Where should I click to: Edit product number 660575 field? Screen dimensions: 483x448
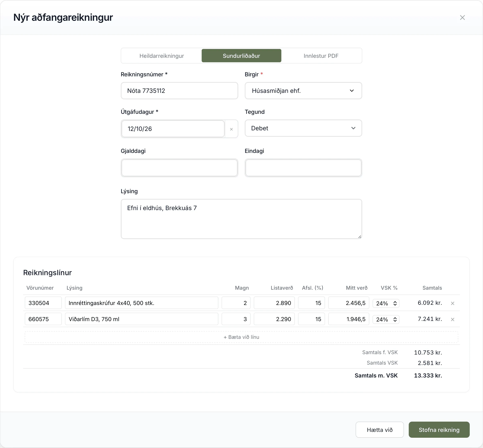click(43, 319)
